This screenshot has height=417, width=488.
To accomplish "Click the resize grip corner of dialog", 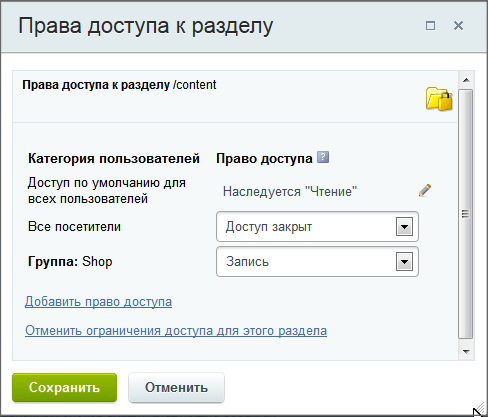I will [x=479, y=409].
